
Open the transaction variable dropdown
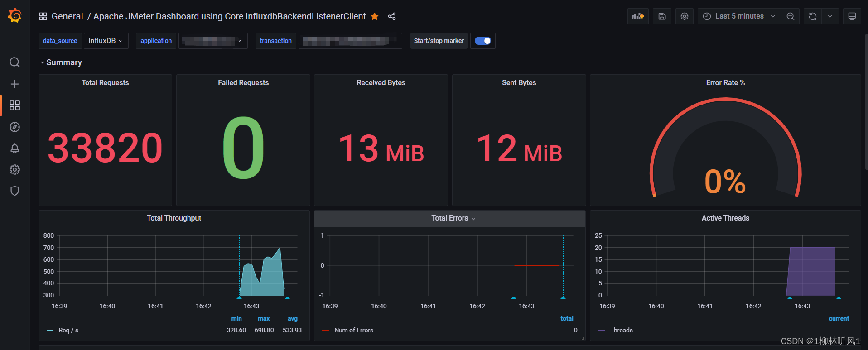[350, 41]
